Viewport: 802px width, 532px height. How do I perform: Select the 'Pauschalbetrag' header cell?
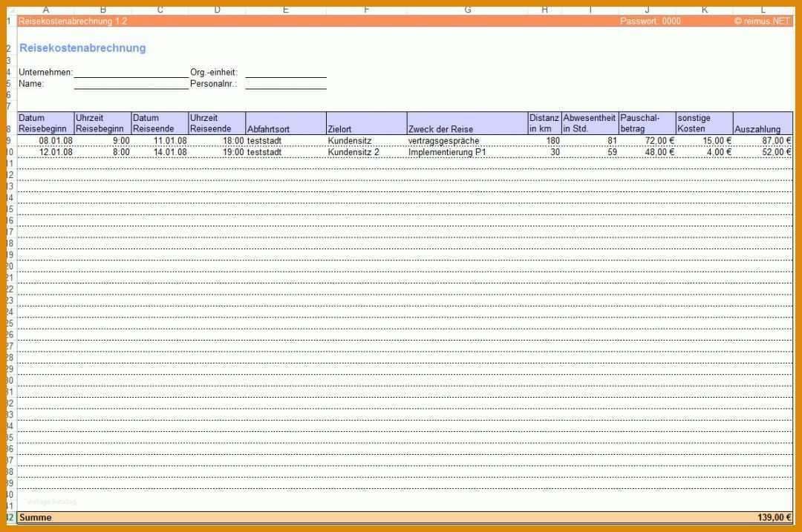[x=648, y=123]
